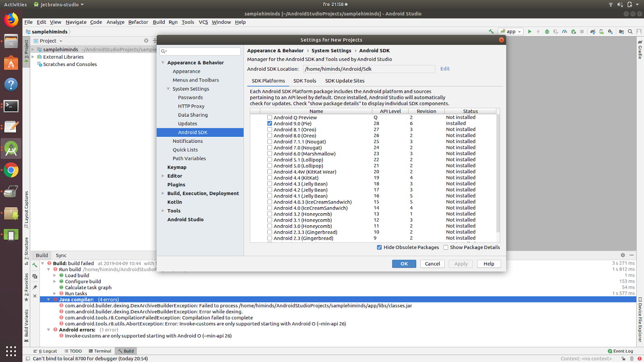Screen dimensions: 644x362
Task: Click the Help button in settings dialog
Action: click(489, 264)
